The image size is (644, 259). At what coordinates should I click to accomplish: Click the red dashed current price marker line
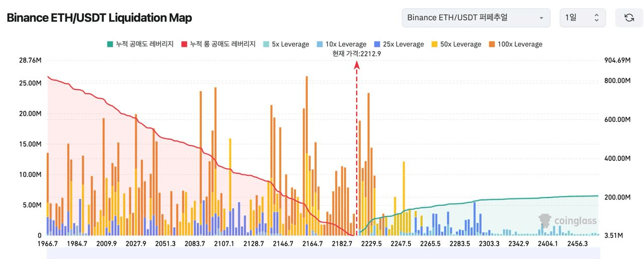click(x=357, y=149)
